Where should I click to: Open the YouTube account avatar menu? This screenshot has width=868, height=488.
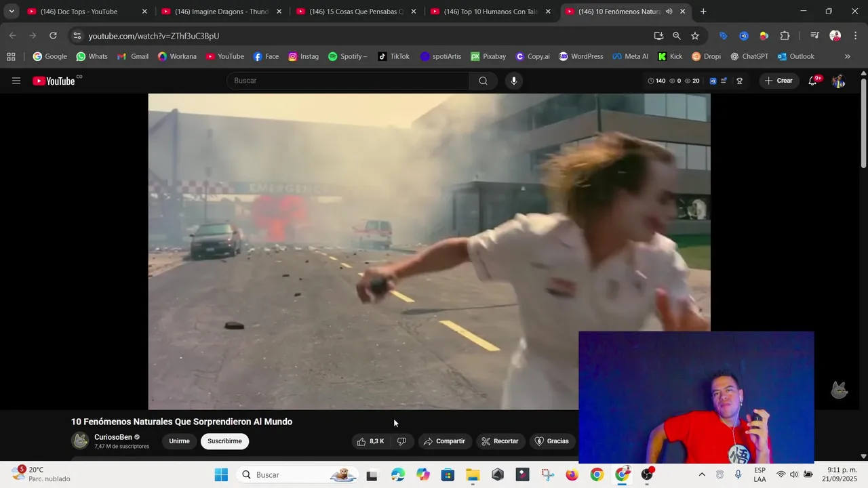click(x=838, y=81)
